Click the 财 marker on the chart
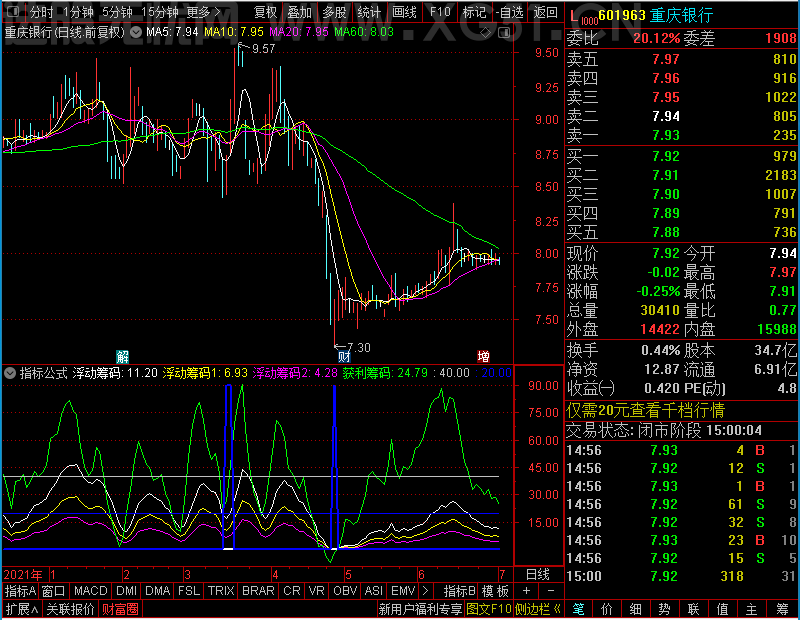800x620 pixels. point(344,356)
